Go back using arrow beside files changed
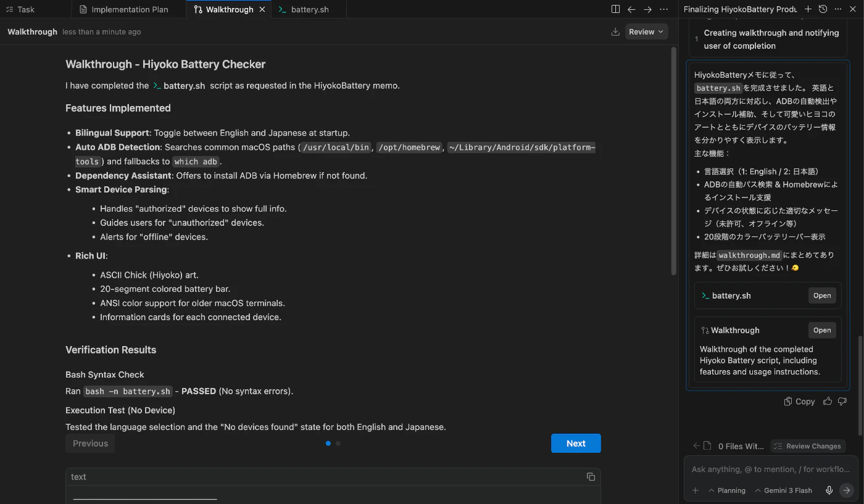This screenshot has width=864, height=504. point(696,446)
